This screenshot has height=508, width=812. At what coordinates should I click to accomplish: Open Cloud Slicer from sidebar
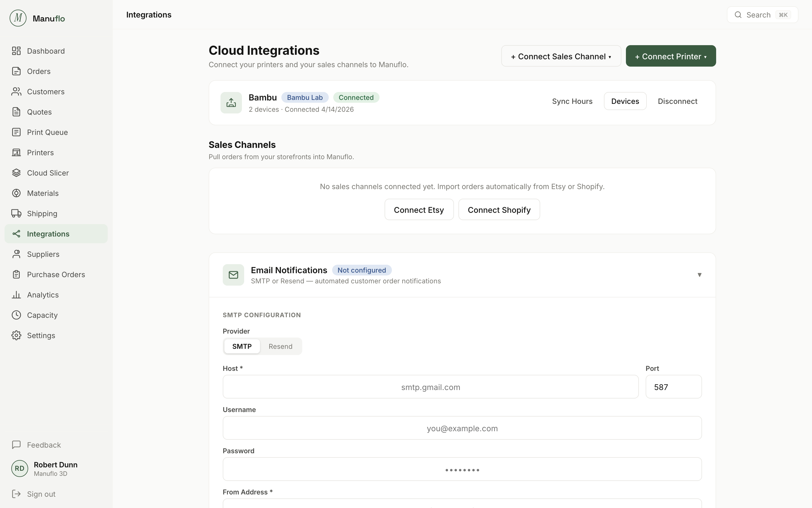tap(56, 173)
